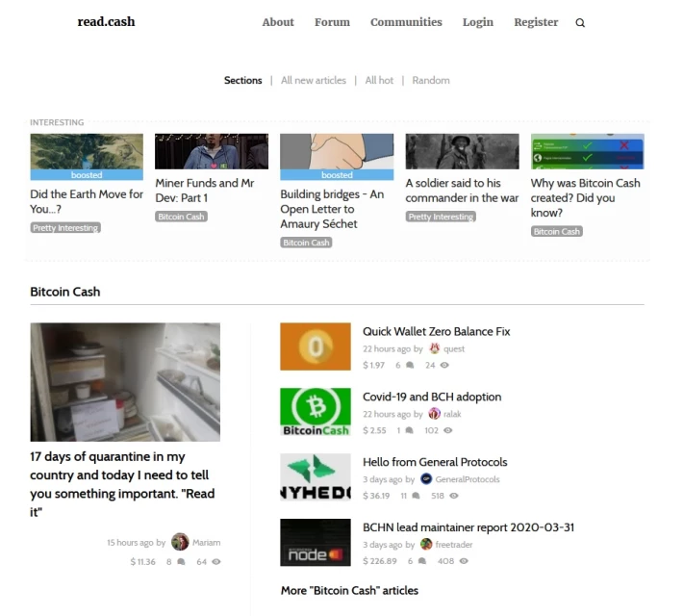Open quest's avatar icon
683x616 pixels.
click(x=434, y=348)
